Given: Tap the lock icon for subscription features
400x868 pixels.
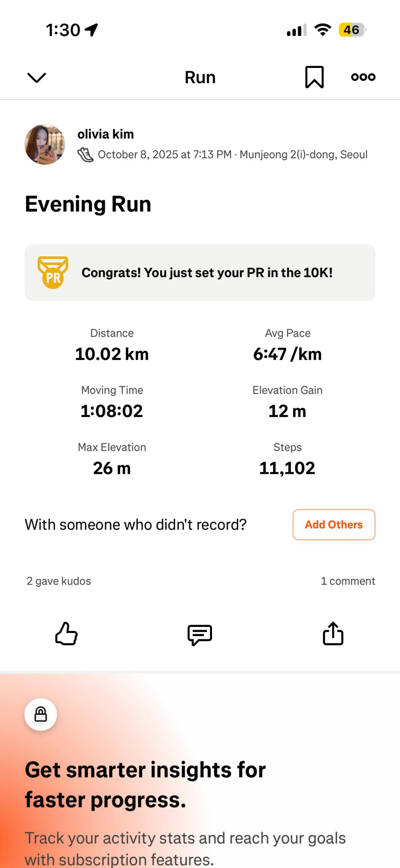Looking at the screenshot, I should pyautogui.click(x=41, y=714).
